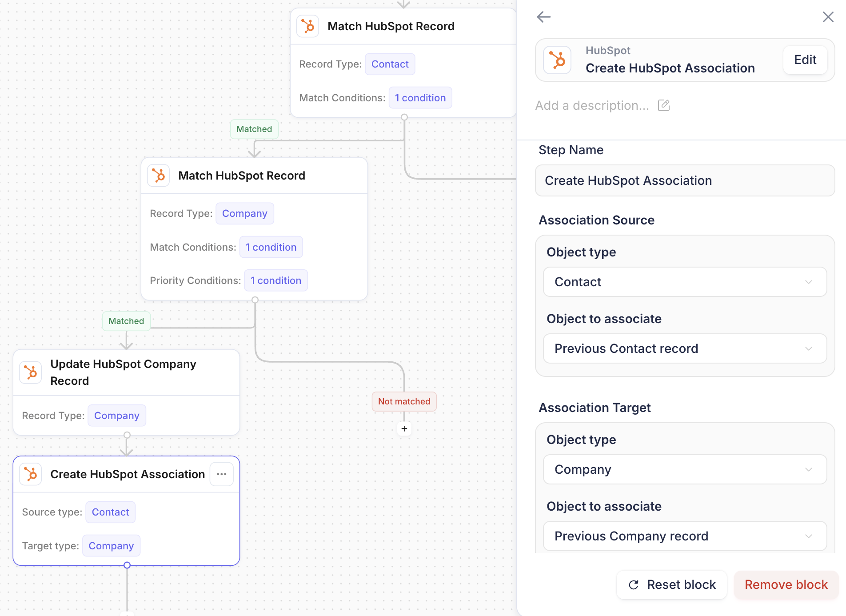Open Association Target Object type dropdown (Company)
The image size is (846, 616).
click(685, 469)
